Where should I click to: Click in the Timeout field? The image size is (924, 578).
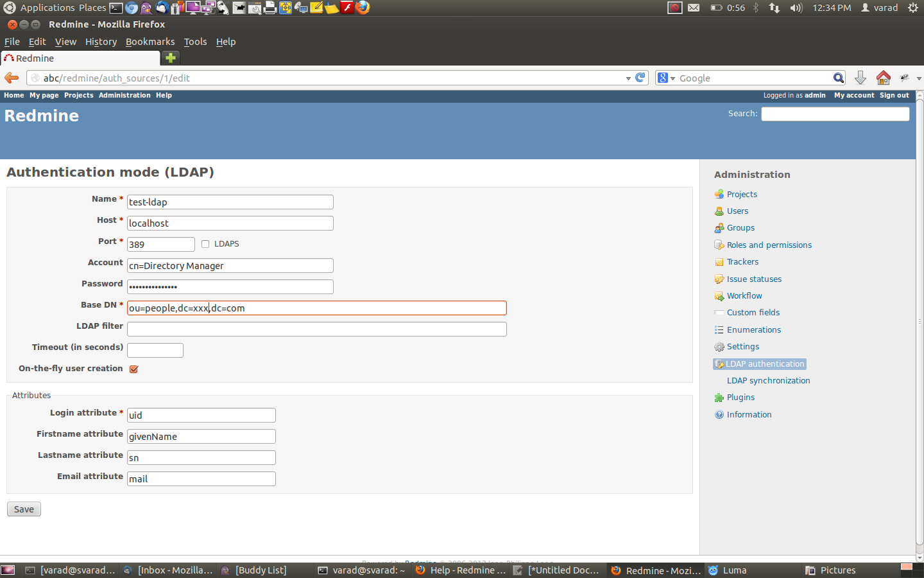[155, 350]
